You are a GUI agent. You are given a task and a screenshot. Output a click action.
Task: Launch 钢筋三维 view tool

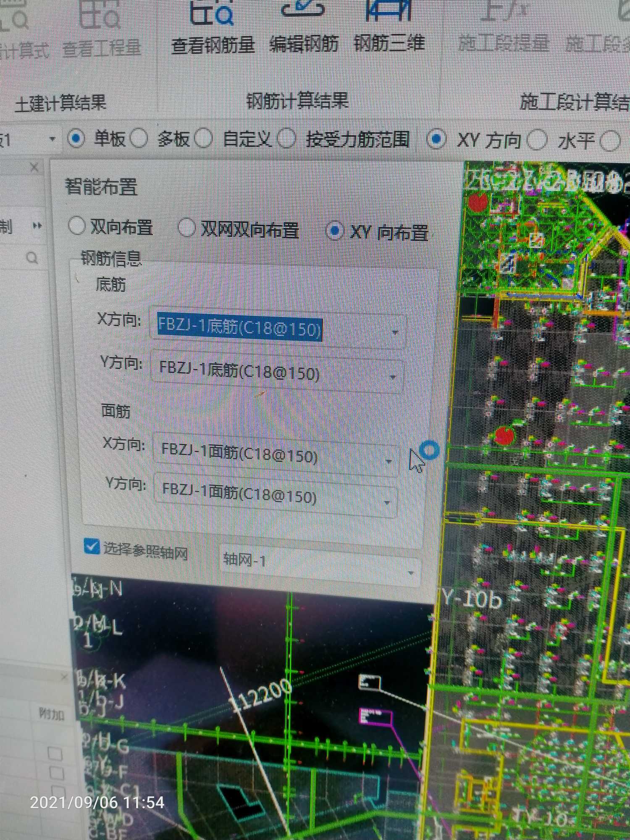pyautogui.click(x=389, y=26)
